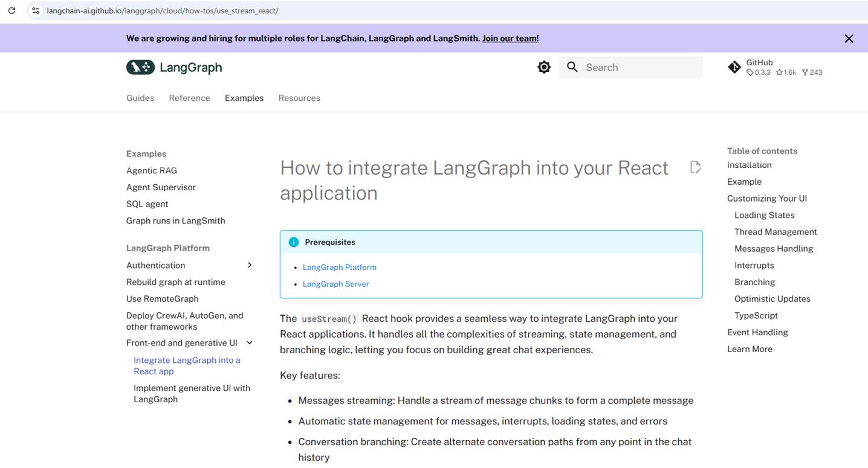Viewport: 868px width, 468px height.
Task: Open Agentic RAG in the sidebar
Action: click(152, 170)
